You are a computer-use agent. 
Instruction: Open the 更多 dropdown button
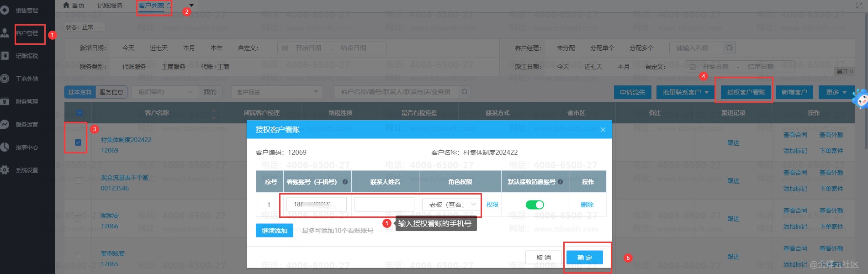pyautogui.click(x=836, y=92)
